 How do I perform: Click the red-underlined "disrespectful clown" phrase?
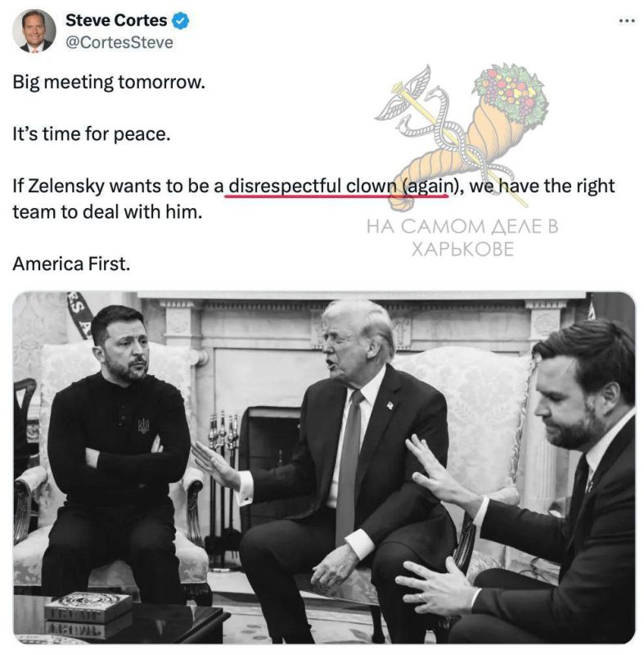[313, 186]
